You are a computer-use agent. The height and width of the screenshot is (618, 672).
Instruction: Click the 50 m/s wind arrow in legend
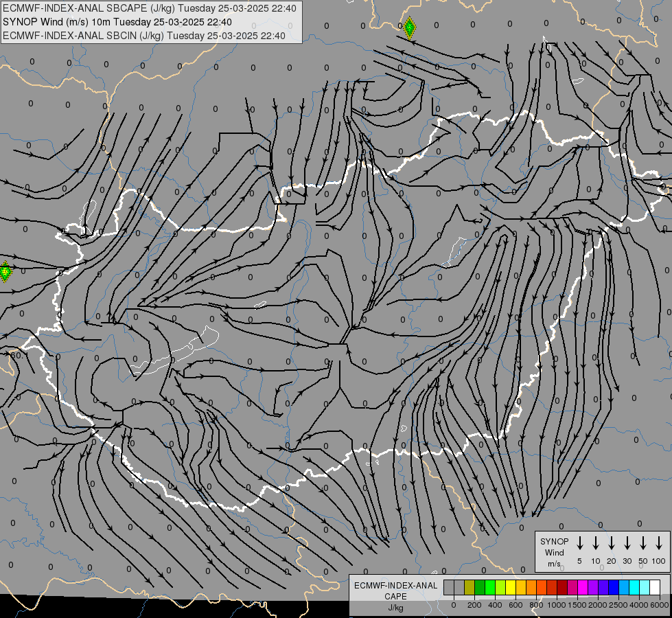click(x=643, y=543)
